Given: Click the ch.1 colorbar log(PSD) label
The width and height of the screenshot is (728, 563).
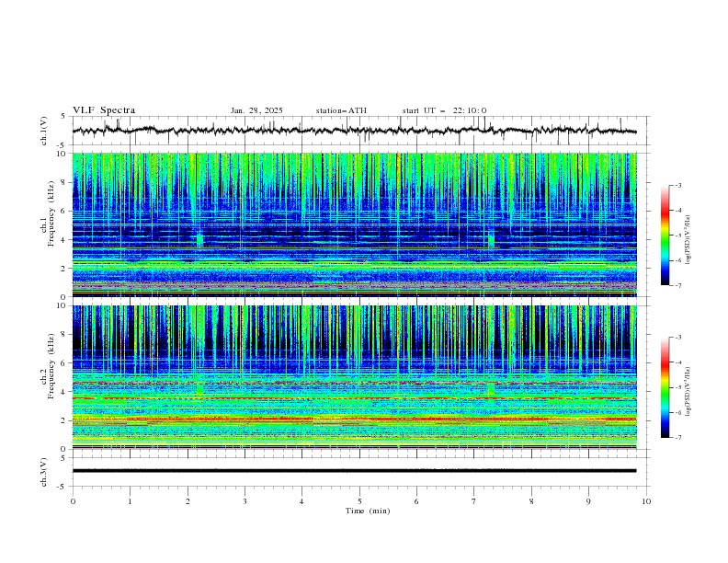Looking at the screenshot, I should click(x=688, y=240).
